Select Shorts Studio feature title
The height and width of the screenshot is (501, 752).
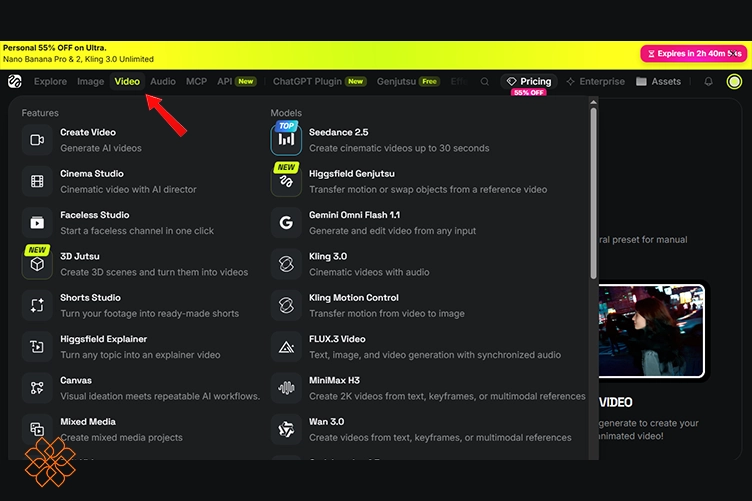point(90,298)
